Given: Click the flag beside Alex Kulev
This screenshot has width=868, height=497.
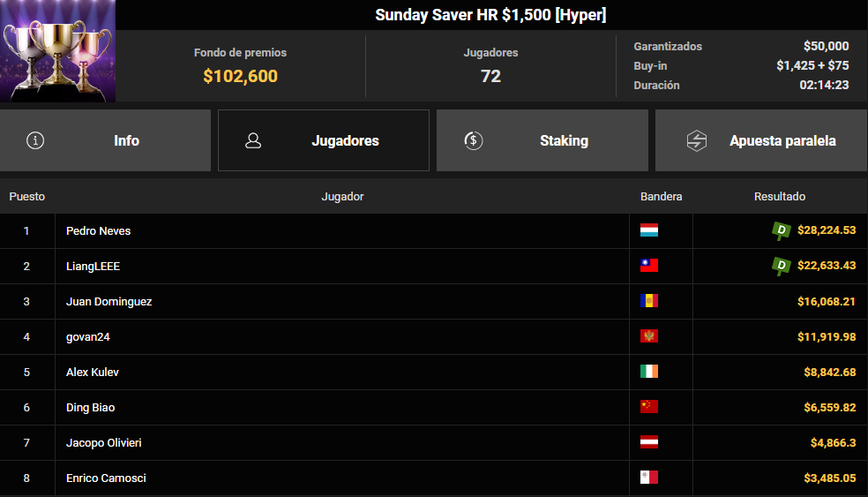Looking at the screenshot, I should [649, 372].
